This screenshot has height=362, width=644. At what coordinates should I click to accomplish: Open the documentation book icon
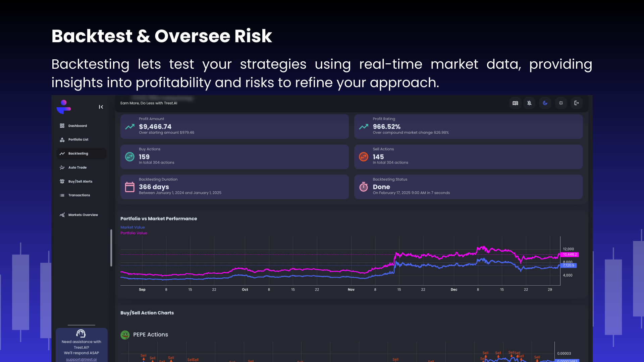point(515,103)
